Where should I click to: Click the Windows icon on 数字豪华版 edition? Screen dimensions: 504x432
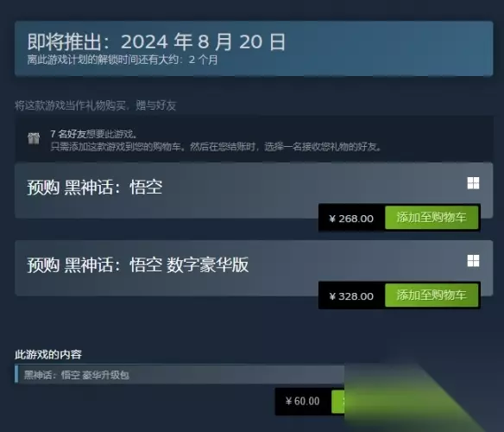[x=473, y=261]
